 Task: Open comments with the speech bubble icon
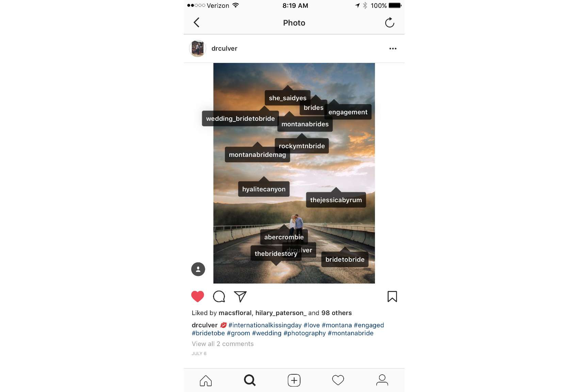[x=219, y=296]
